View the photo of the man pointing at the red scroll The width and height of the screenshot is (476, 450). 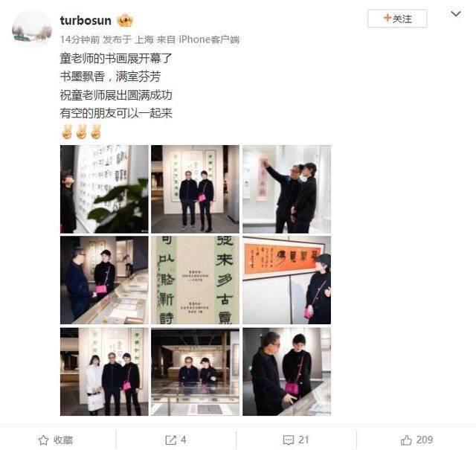[x=286, y=189]
